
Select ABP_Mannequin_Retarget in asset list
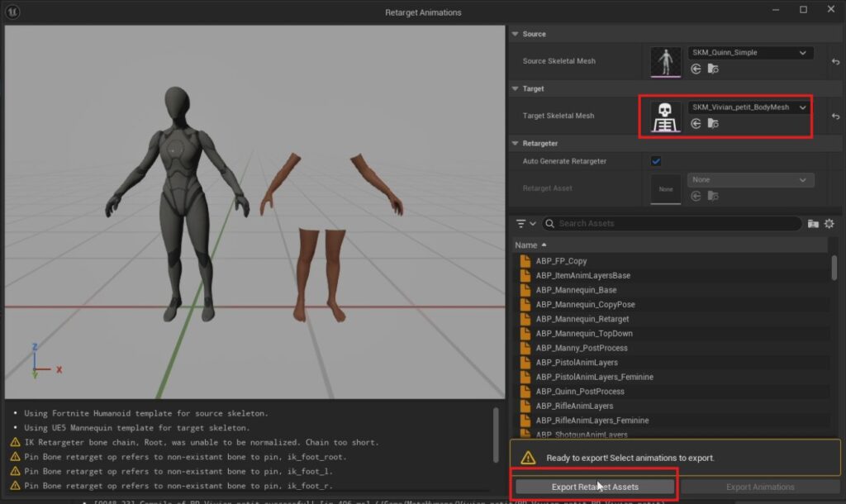[x=582, y=319]
